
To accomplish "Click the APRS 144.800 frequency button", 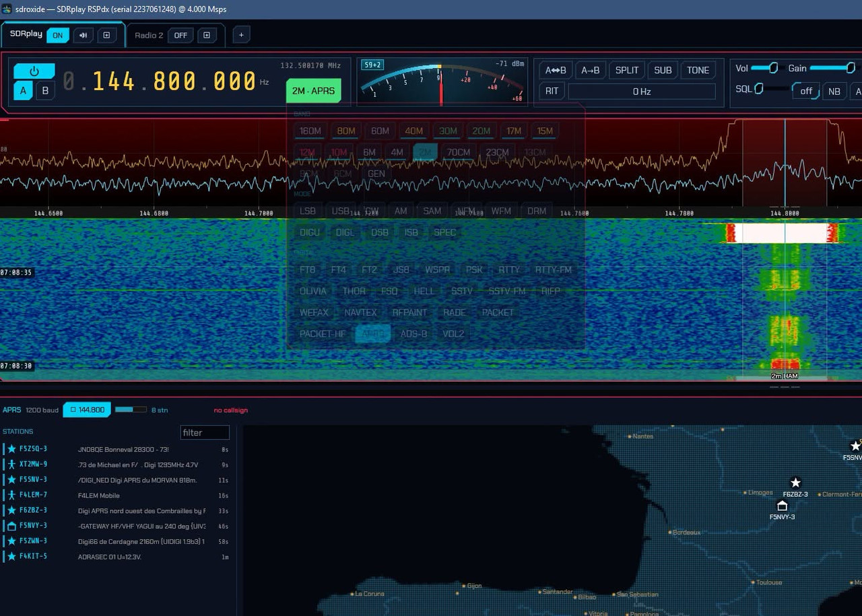I will [87, 409].
